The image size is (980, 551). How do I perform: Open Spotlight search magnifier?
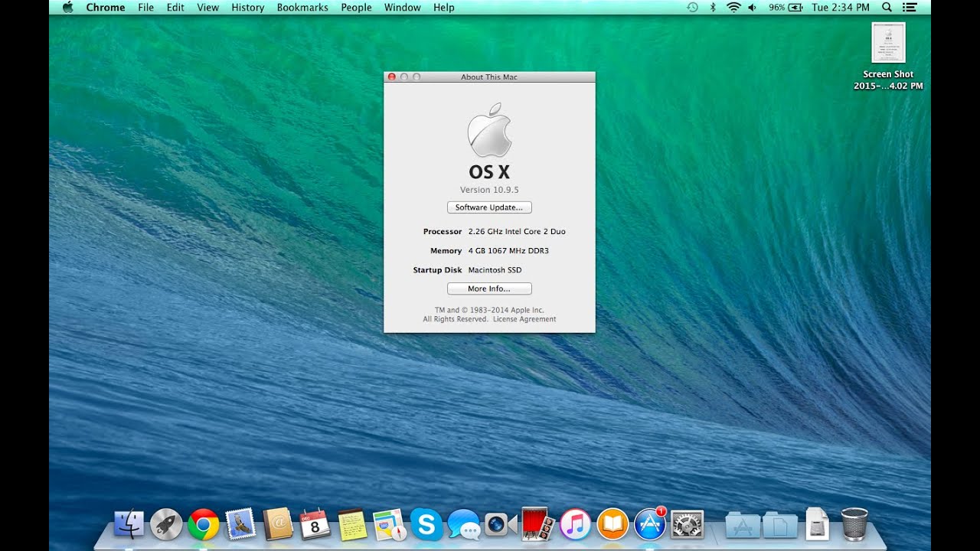887,7
